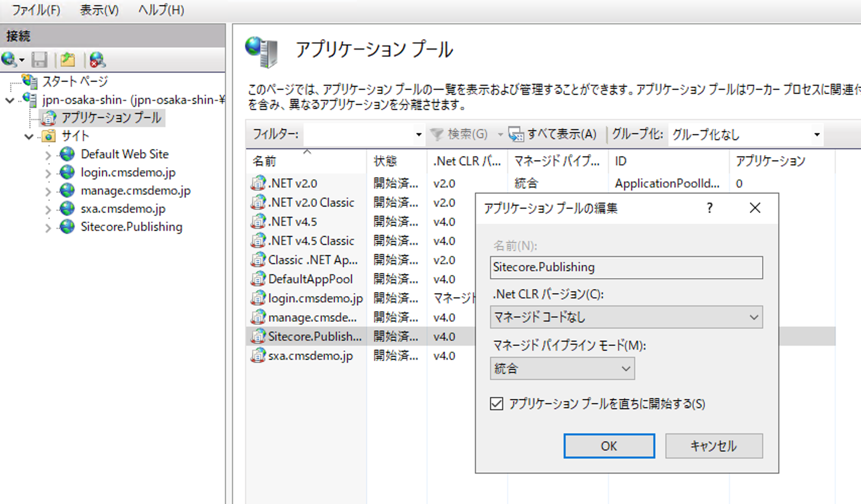
Task: Click the すべて表示(A) button label
Action: coord(562,134)
